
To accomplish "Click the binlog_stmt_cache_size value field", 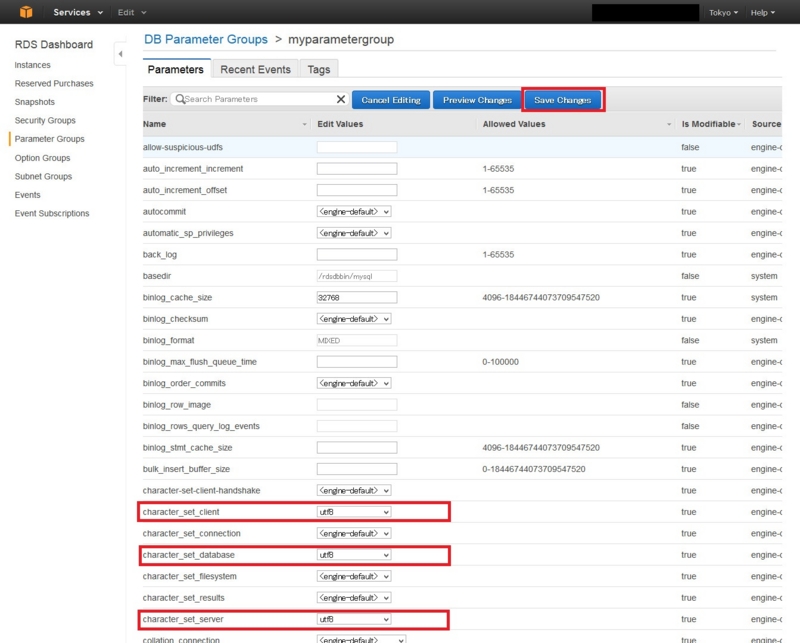I will [x=357, y=447].
